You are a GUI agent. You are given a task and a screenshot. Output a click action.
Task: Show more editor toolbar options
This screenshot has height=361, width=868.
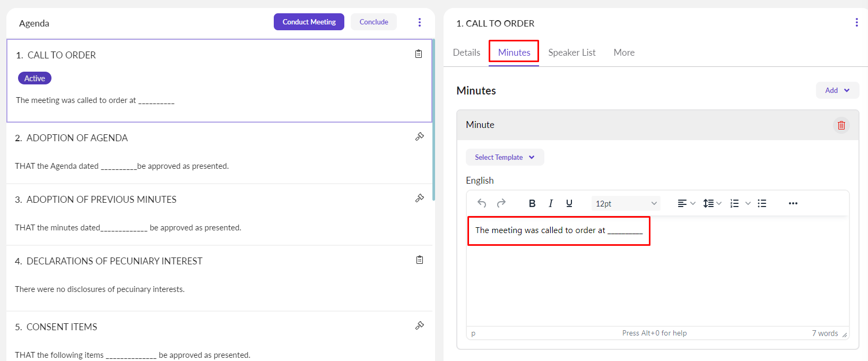point(793,203)
